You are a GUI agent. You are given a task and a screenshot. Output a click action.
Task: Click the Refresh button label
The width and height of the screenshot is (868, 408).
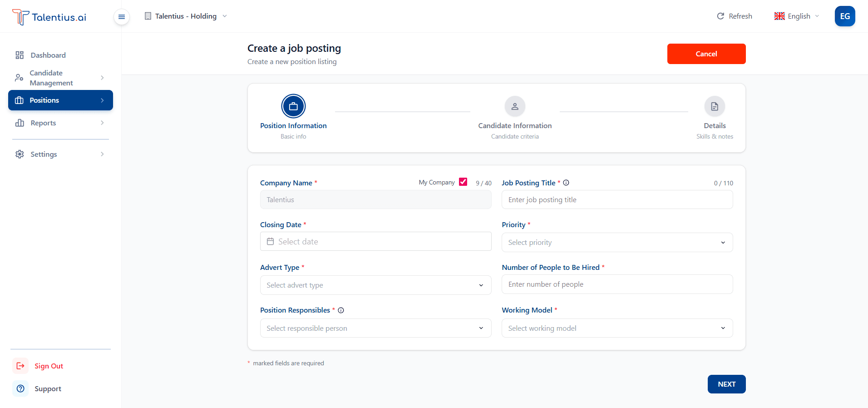740,16
